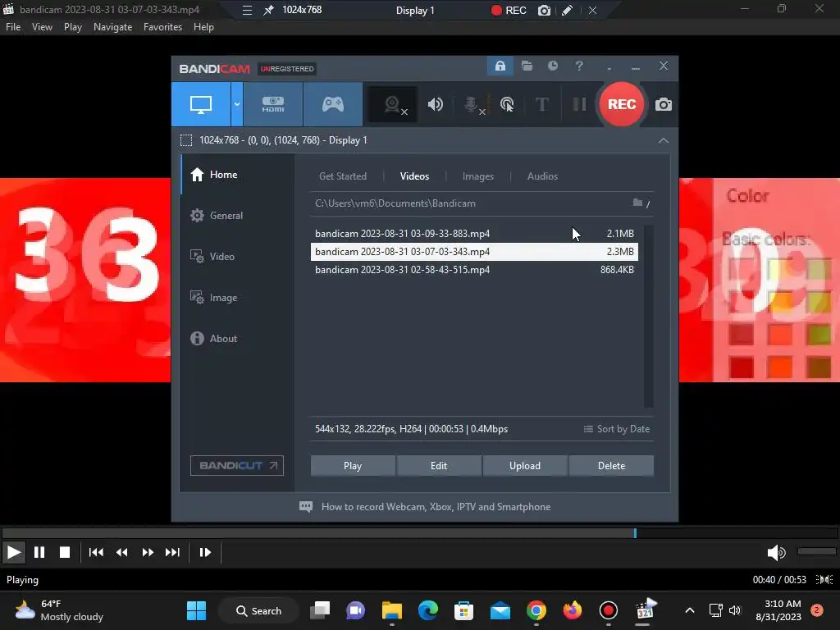Viewport: 840px width, 630px height.
Task: Toggle mouse click effect icon
Action: point(507,104)
